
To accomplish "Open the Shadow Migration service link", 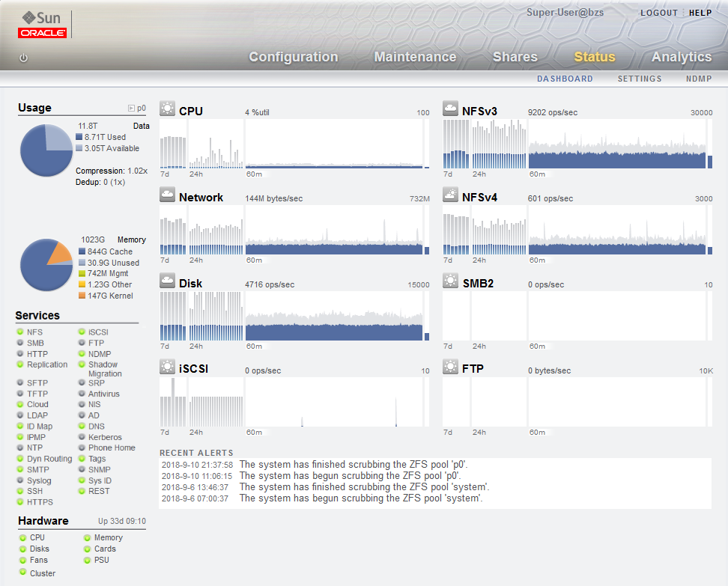I will [105, 369].
